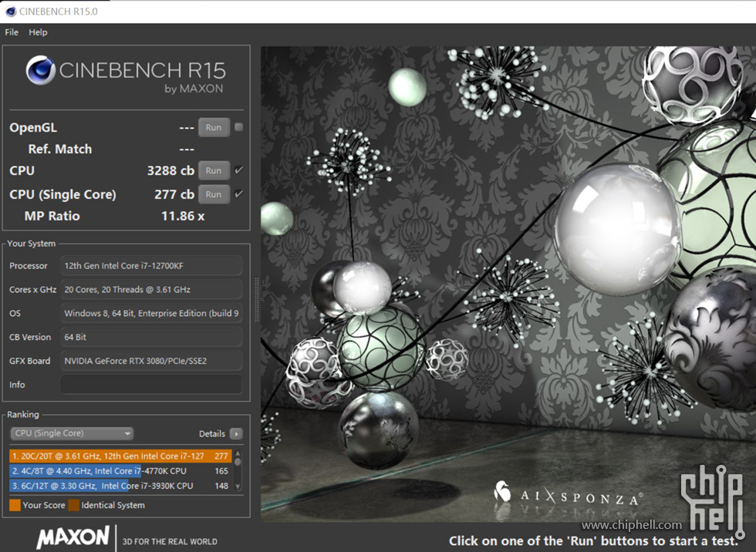Click the Ref. Match label
The image size is (756, 552).
tap(60, 149)
